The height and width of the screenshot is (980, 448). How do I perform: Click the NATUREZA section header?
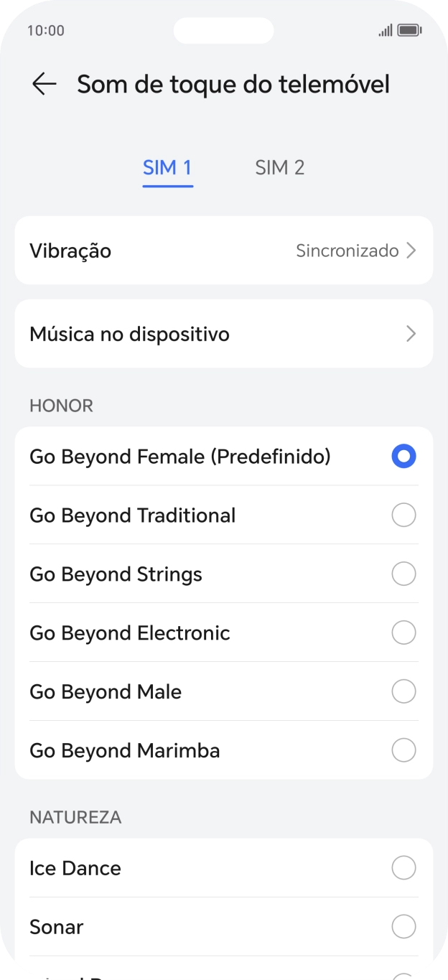click(75, 817)
